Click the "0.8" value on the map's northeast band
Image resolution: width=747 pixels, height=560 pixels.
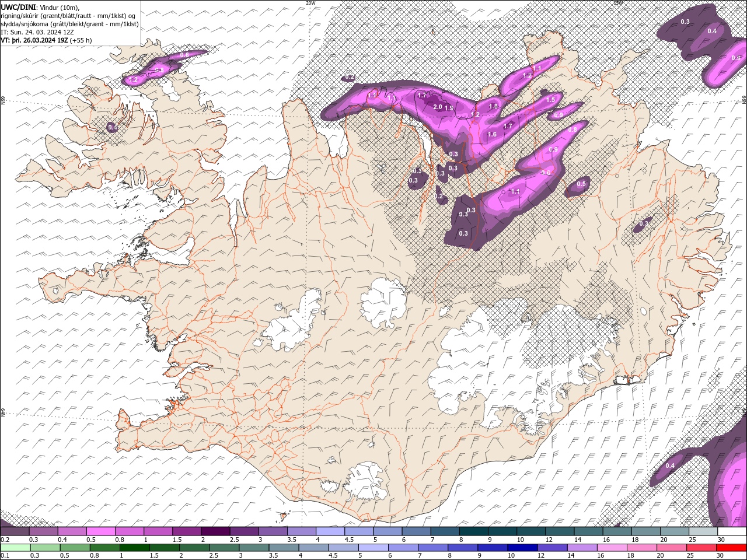[x=573, y=129]
